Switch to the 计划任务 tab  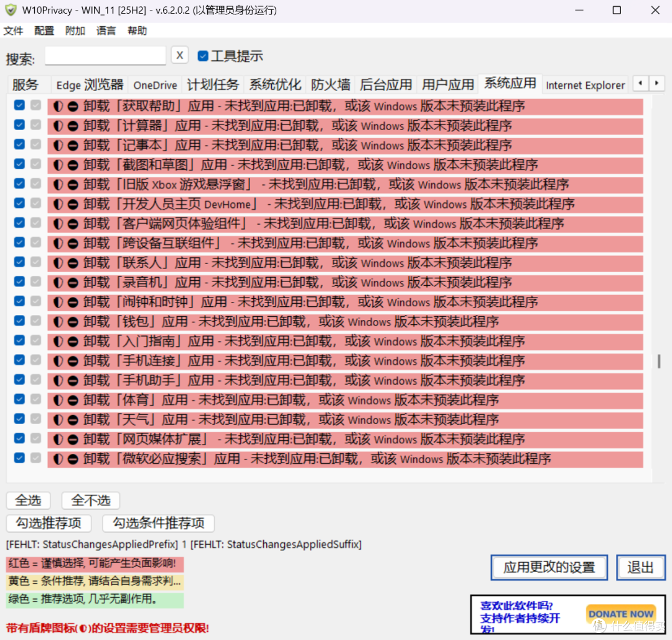213,85
